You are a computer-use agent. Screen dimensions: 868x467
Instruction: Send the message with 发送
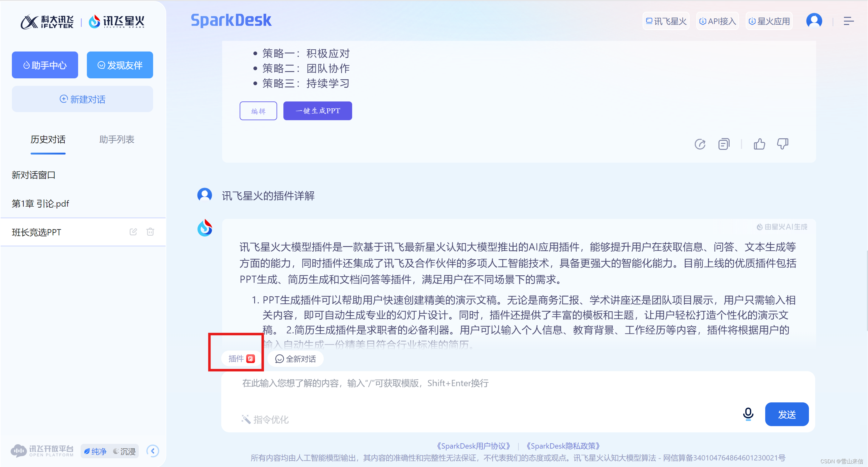[787, 414]
